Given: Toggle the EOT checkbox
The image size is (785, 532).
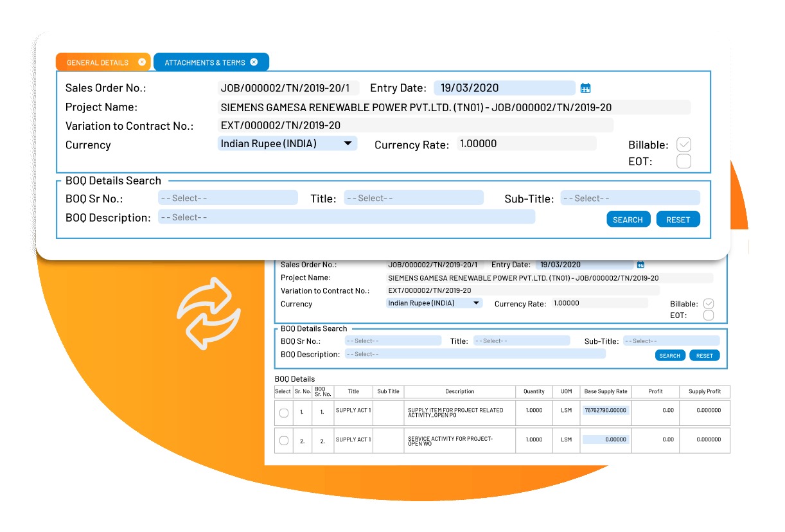Looking at the screenshot, I should [x=684, y=161].
